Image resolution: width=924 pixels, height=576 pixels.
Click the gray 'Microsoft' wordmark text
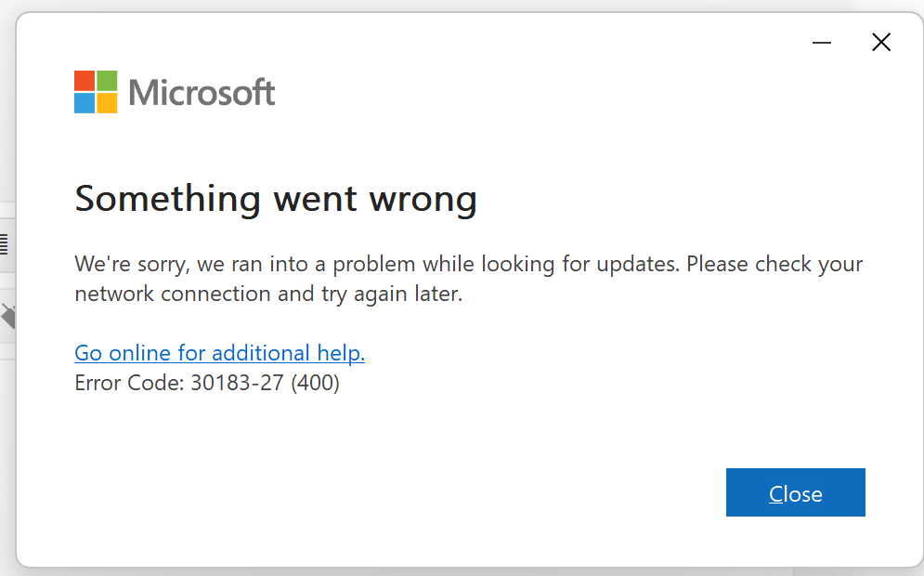coord(202,93)
